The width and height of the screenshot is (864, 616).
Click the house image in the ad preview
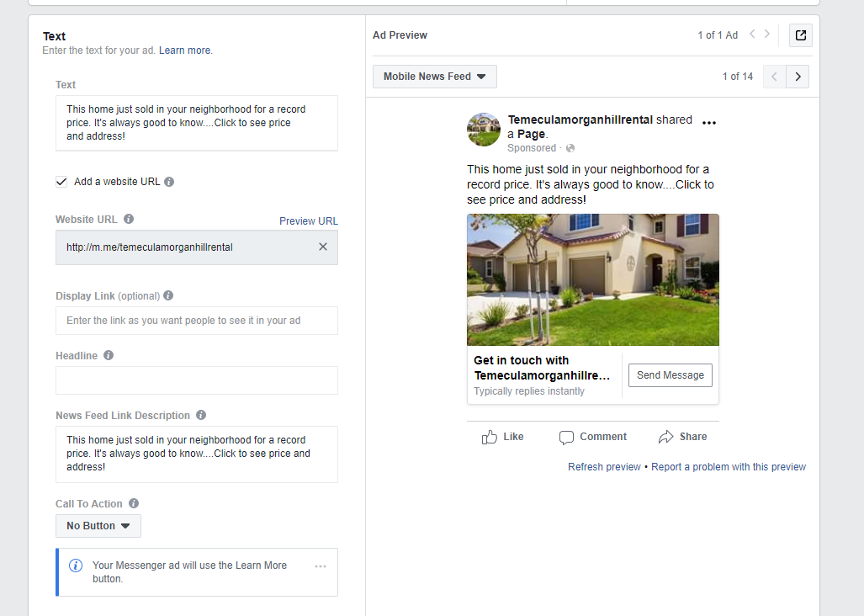pyautogui.click(x=593, y=280)
